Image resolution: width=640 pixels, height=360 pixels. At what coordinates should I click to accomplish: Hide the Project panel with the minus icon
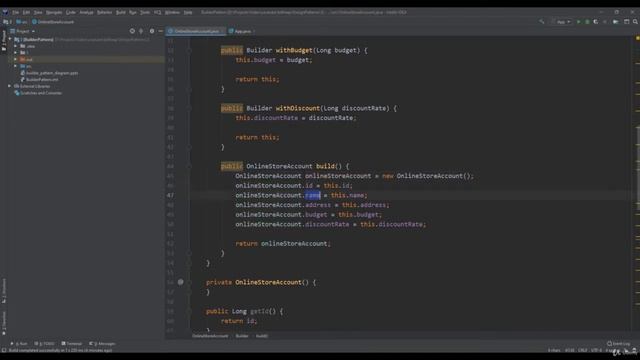tap(160, 31)
